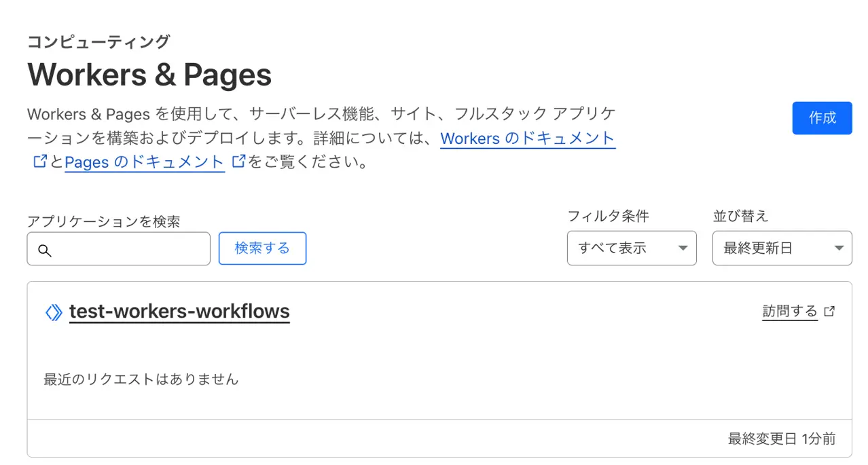
Task: Click external link icon next to 訪問する
Action: coord(829,311)
